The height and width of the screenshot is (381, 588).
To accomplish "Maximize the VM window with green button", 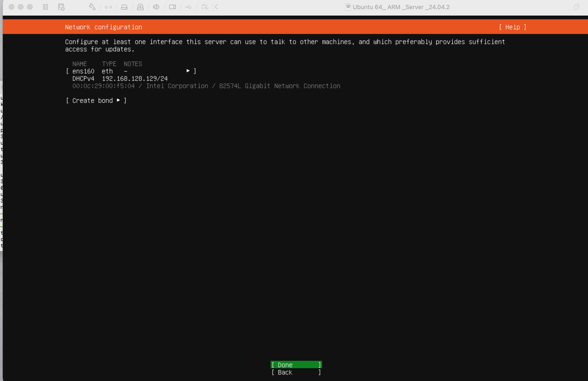I will tap(30, 7).
